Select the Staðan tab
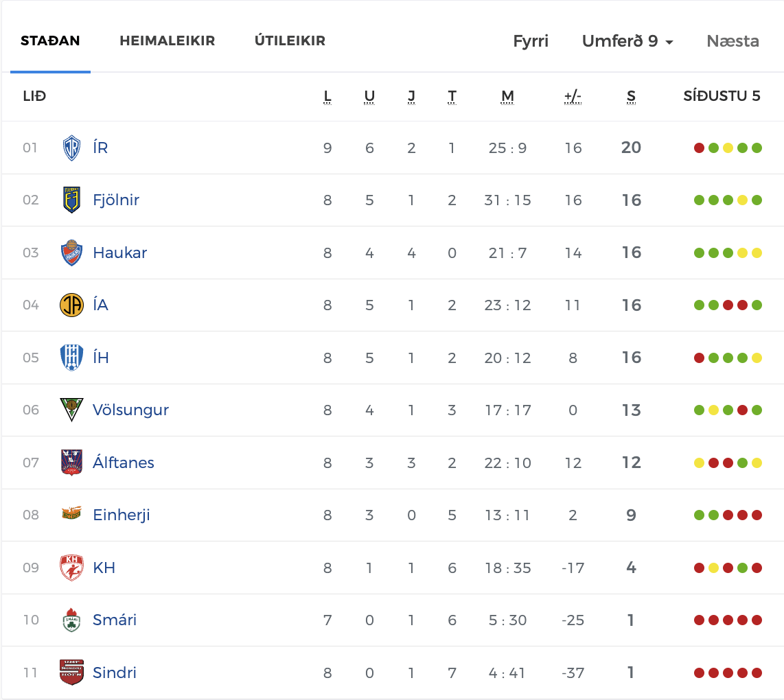 pyautogui.click(x=50, y=40)
